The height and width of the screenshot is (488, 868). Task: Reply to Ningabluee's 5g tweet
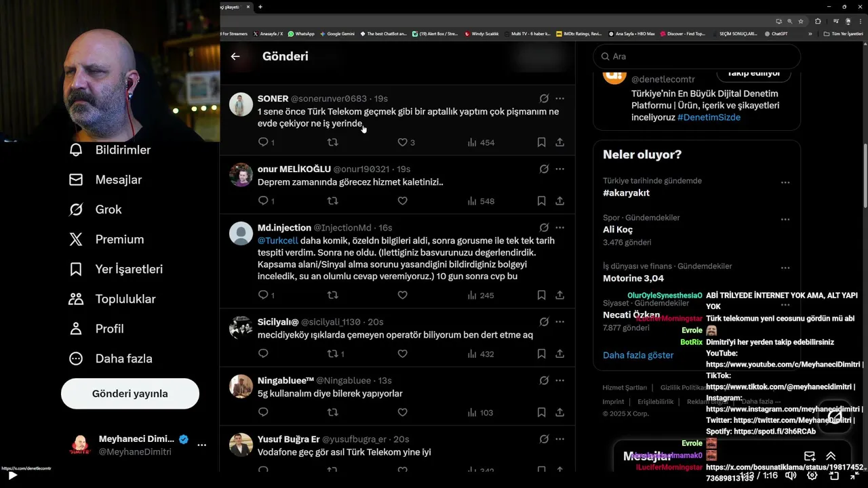tap(263, 412)
